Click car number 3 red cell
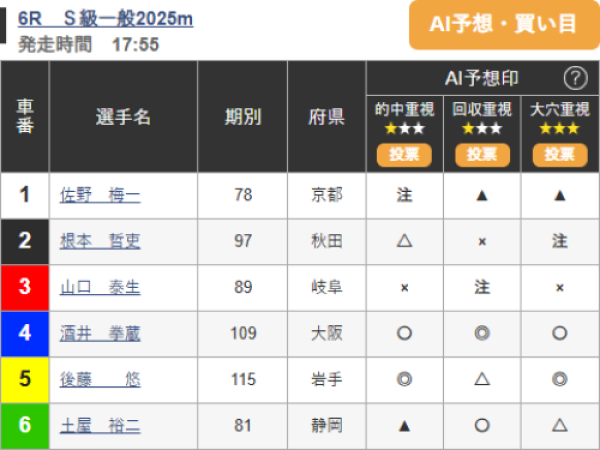This screenshot has width=600, height=450. 25,287
